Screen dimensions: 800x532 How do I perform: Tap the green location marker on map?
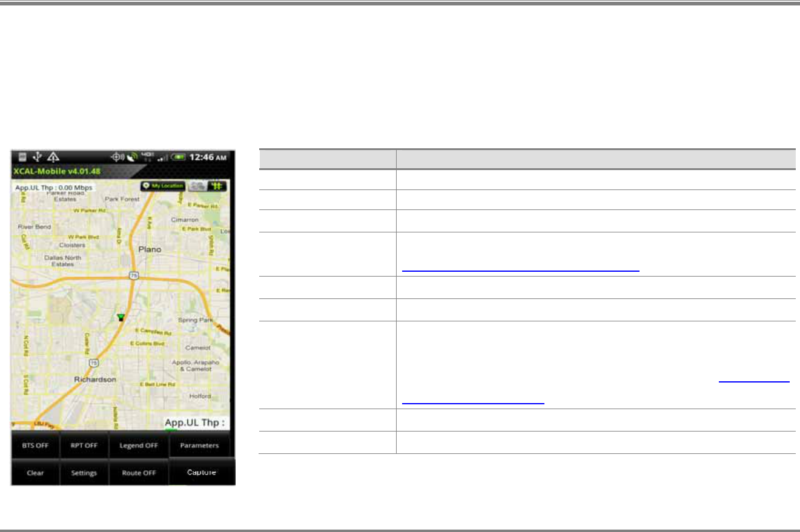pyautogui.click(x=121, y=317)
